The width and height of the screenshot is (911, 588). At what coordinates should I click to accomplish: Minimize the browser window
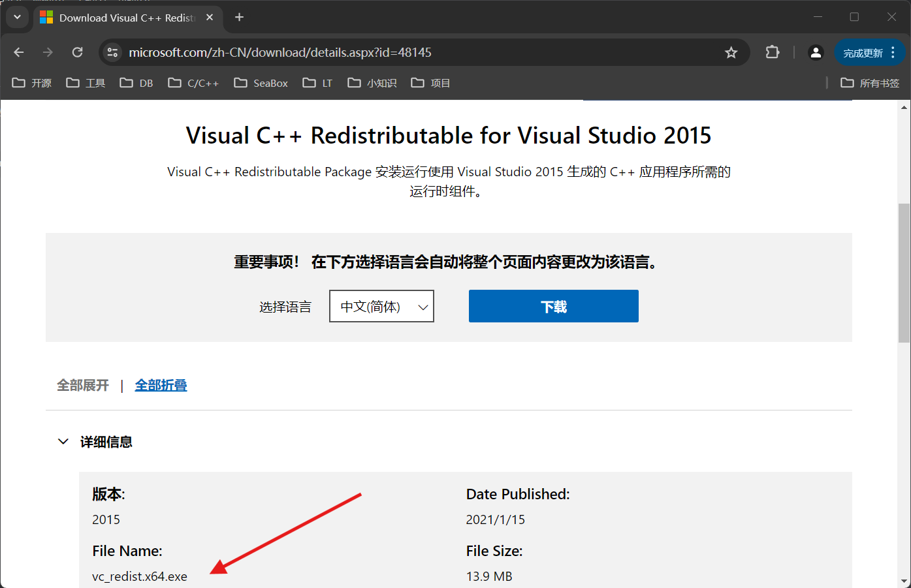[x=818, y=17]
